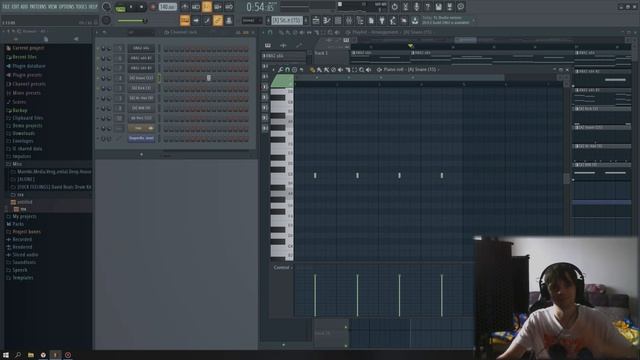Select the Zoom magnifier tool in Piano roll
Screen dimensions: 640x360
click(362, 70)
